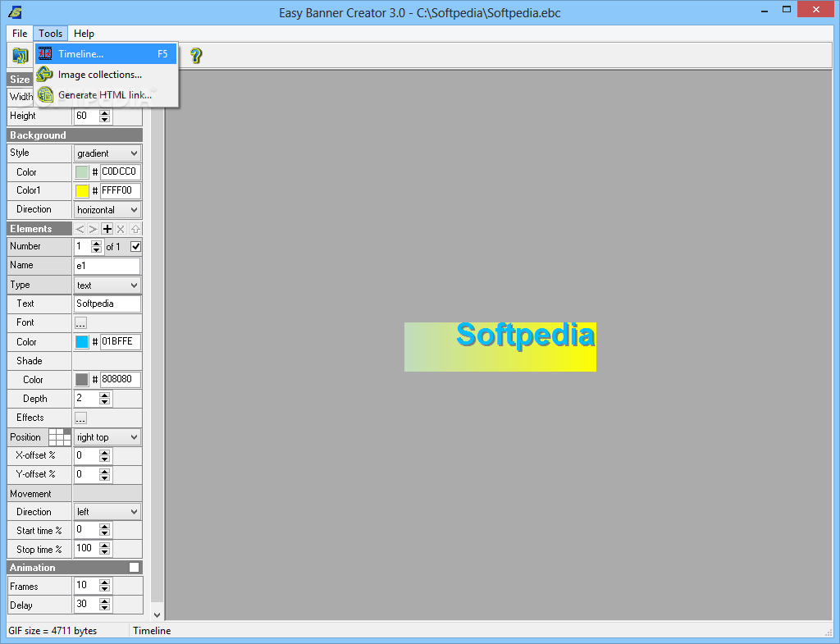Viewport: 840px width, 644px height.
Task: Increase the Height value with up arrow
Action: (104, 112)
